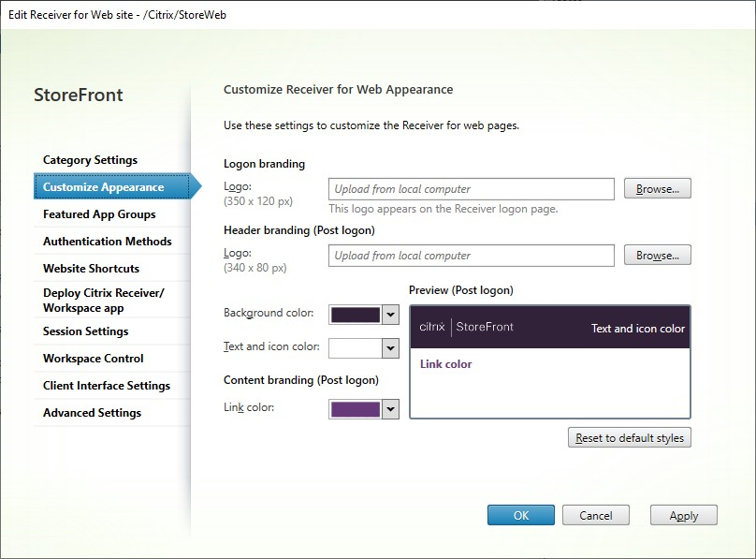
Task: Click the Header branding logo path field
Action: 471,256
